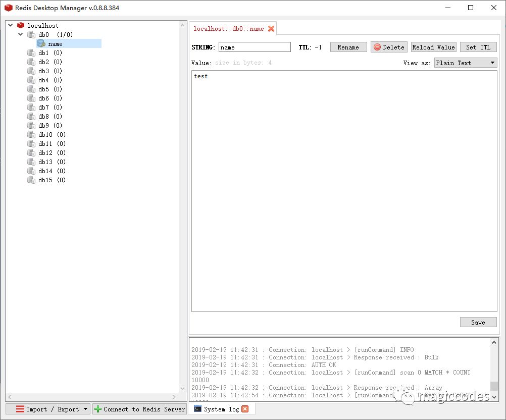Click the size in bytes: 4 text
This screenshot has height=420, width=506.
pyautogui.click(x=243, y=63)
